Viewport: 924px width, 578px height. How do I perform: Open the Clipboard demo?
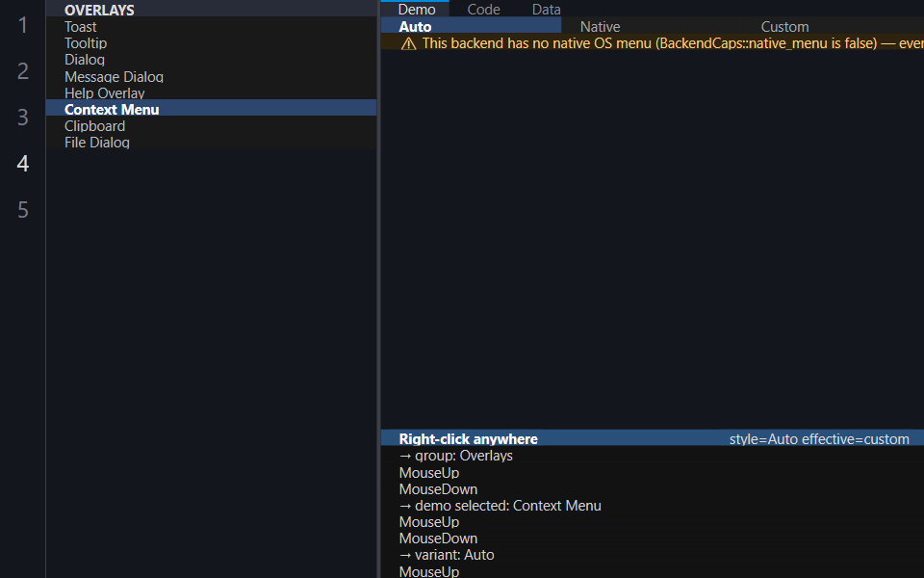(x=211, y=126)
